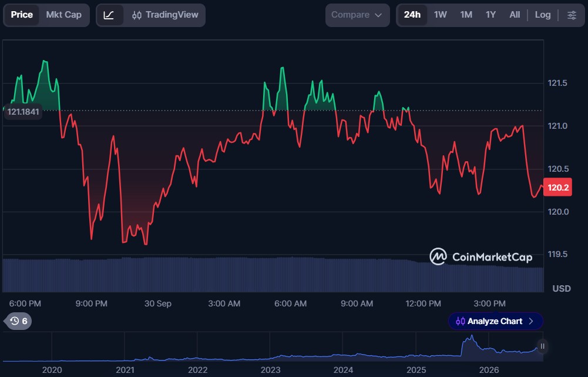The width and height of the screenshot is (588, 377).
Task: Click the red 120.2 current price label
Action: 557,188
